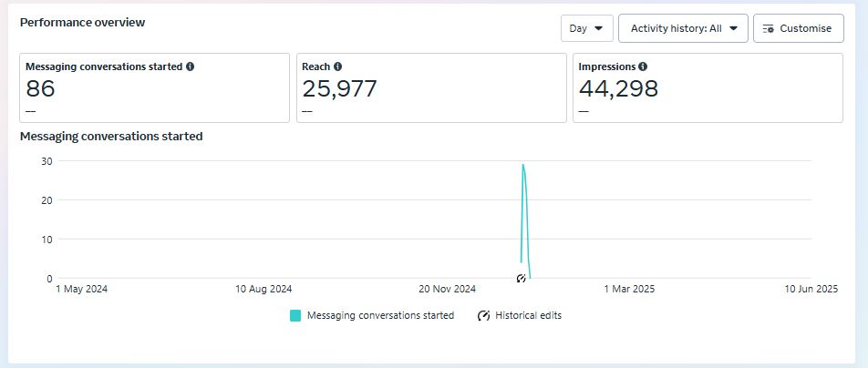Select the conversations started value 86
The width and height of the screenshot is (868, 368).
pyautogui.click(x=41, y=89)
